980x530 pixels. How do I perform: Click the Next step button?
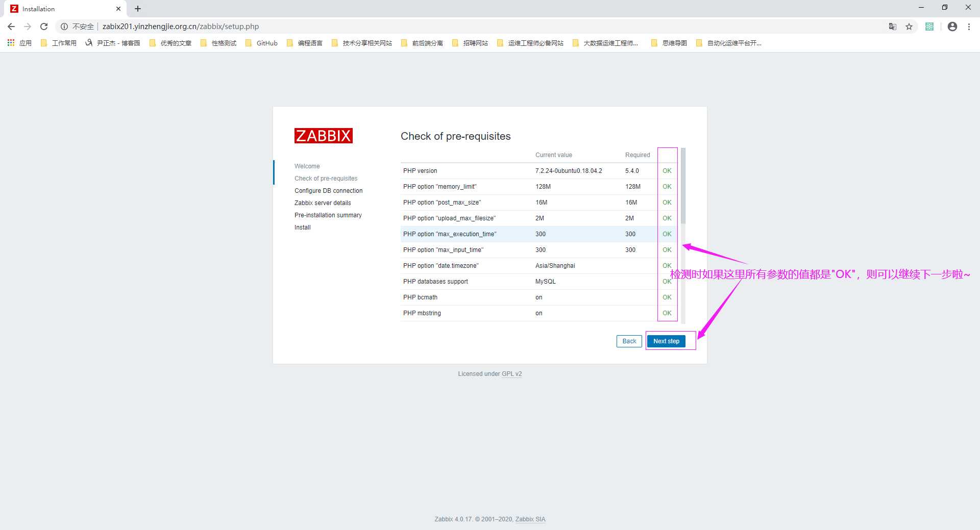point(666,341)
